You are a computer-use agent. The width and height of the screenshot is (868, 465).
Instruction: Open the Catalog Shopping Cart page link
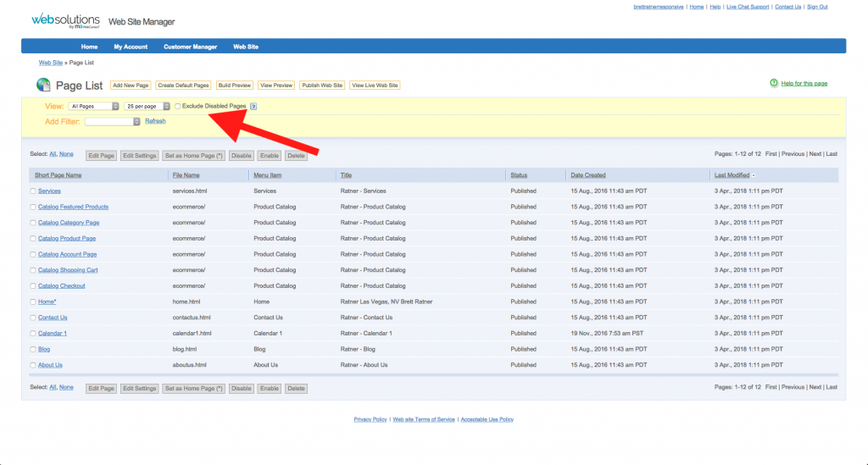[68, 270]
